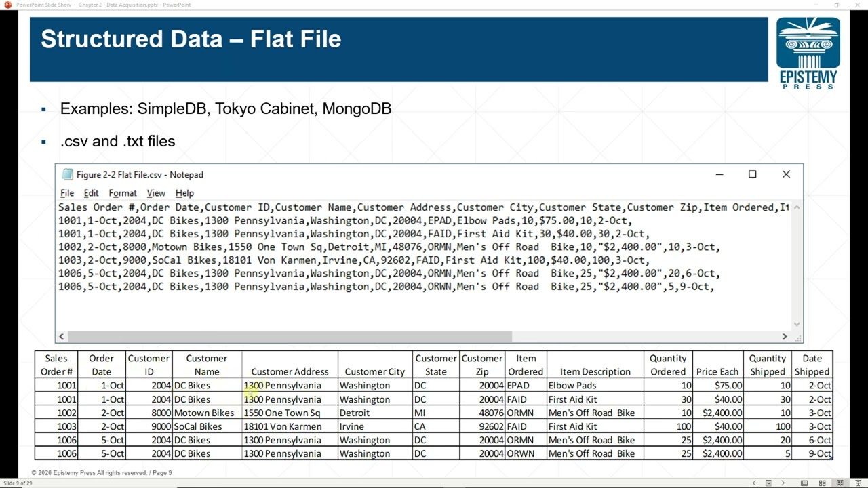
Task: Open the Help menu in Notepad
Action: (184, 193)
